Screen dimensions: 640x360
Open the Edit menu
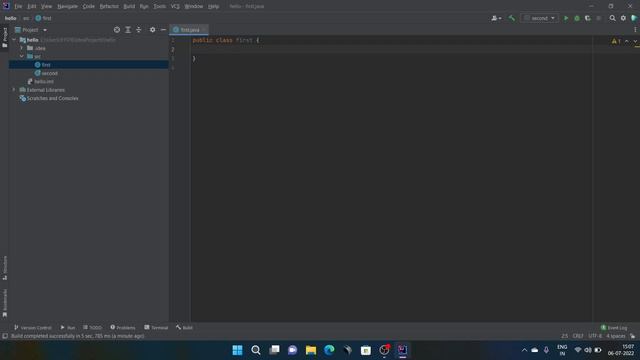coord(31,7)
